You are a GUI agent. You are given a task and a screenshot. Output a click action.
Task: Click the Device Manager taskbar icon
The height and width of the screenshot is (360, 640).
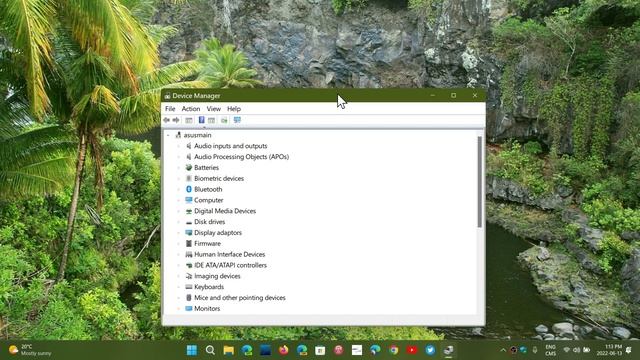(x=448, y=350)
